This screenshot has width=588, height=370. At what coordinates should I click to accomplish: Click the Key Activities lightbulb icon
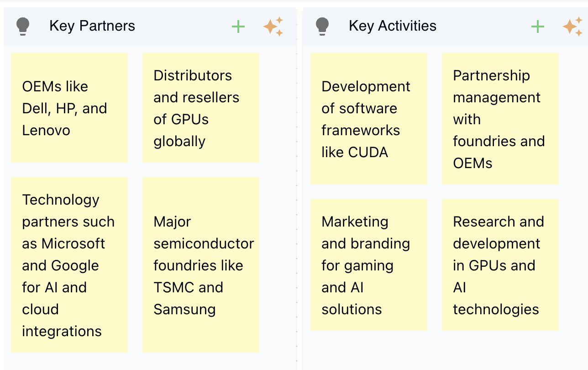322,26
